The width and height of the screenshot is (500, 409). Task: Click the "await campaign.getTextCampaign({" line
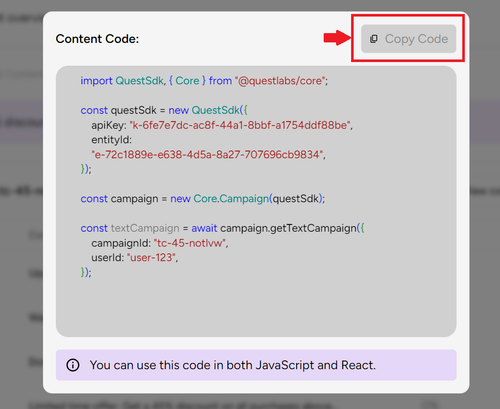tap(222, 228)
